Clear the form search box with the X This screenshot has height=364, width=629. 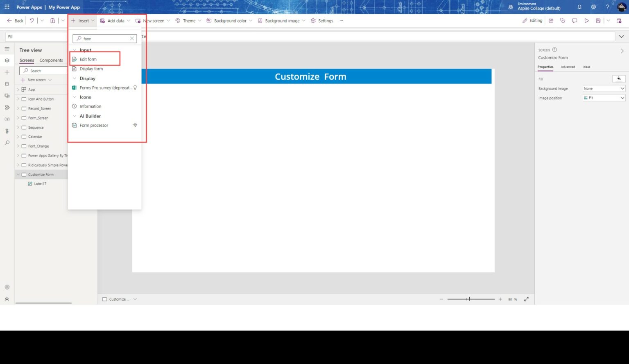coord(132,38)
